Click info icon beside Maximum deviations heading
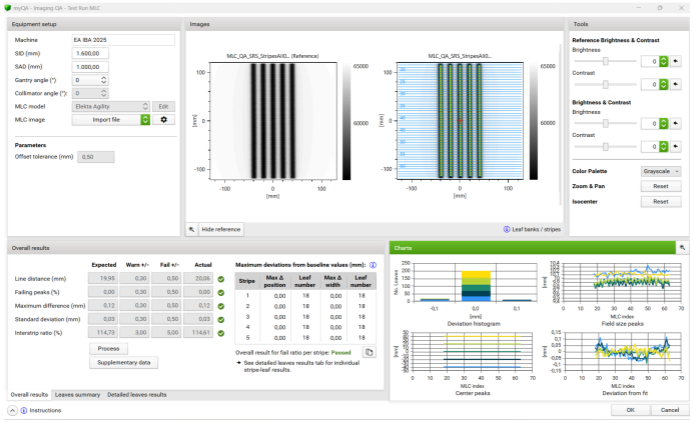 (373, 264)
